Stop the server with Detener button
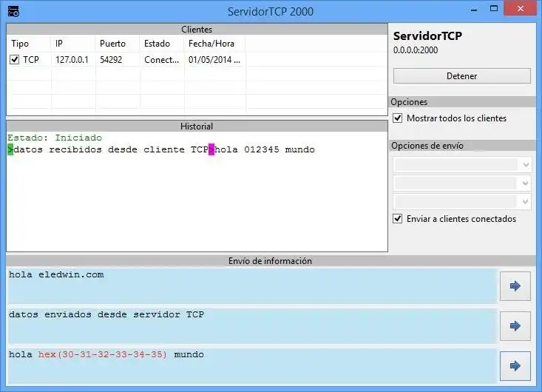This screenshot has height=392, width=542. pyautogui.click(x=462, y=75)
